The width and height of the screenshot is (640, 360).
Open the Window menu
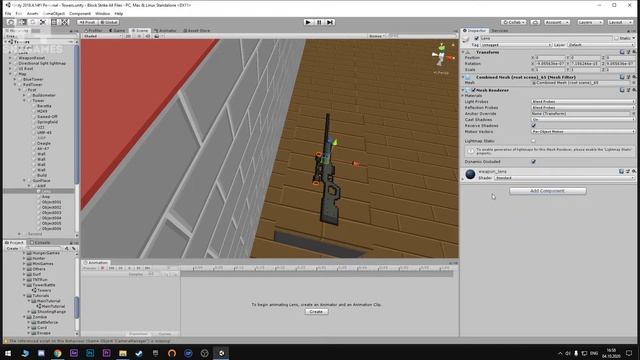[x=102, y=13]
